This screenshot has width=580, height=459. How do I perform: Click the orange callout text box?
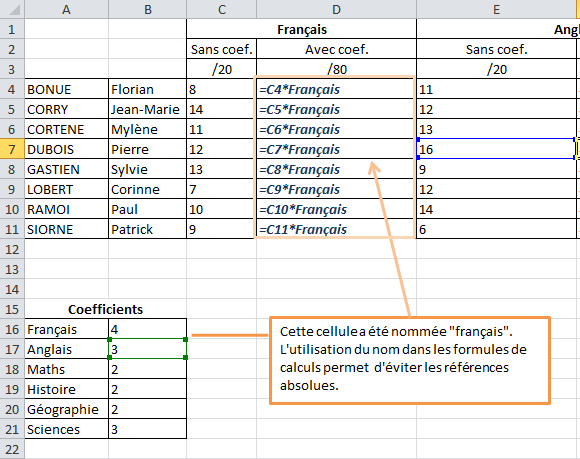coord(410,360)
